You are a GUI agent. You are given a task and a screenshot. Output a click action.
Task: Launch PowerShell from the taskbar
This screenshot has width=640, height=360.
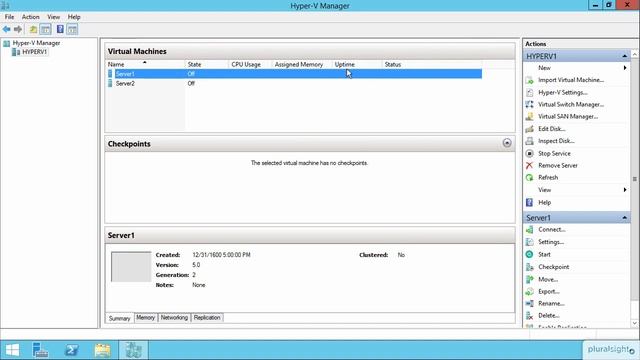coord(72,350)
